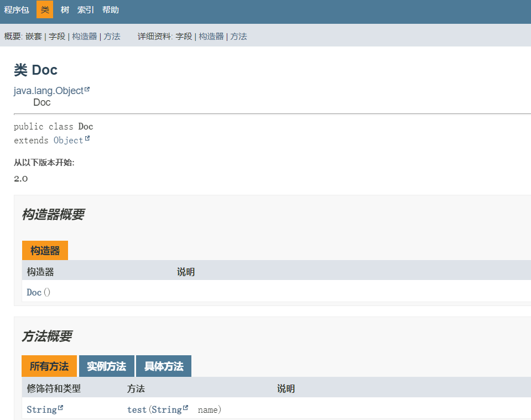Open the 程序包 navigation item
531x420 pixels.
coord(17,10)
